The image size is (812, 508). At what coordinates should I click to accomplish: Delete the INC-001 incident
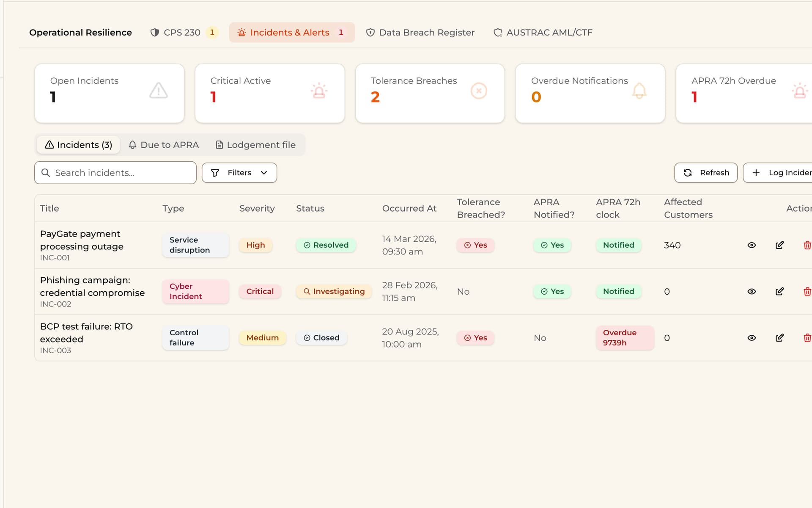point(807,245)
